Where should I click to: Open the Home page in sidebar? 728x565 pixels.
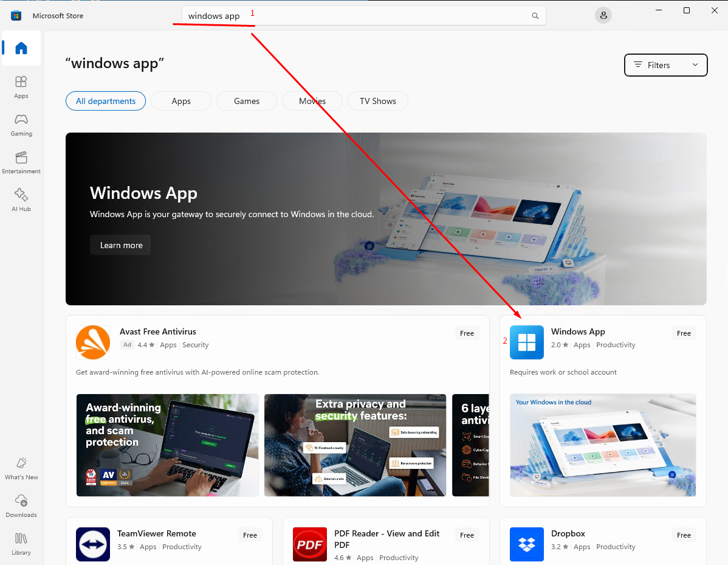click(x=21, y=48)
